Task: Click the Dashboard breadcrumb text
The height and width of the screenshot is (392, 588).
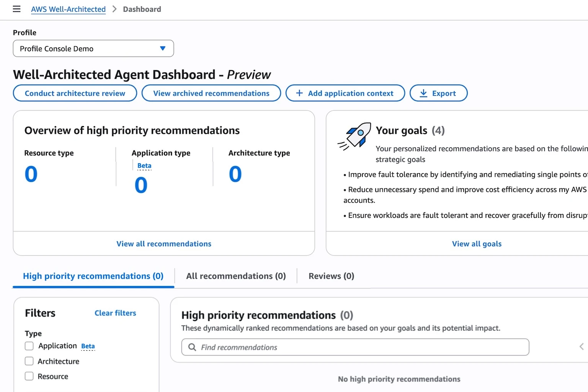Action: click(142, 9)
